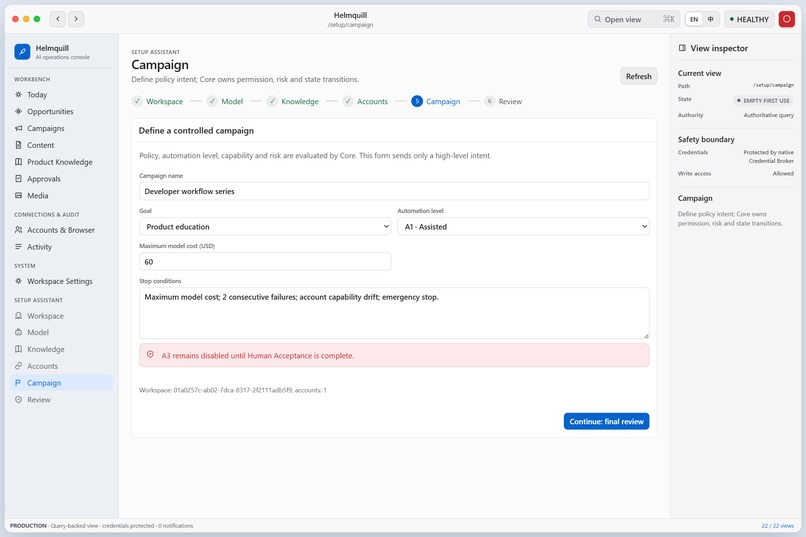Open the Goal dropdown Product education
Viewport: 806px width, 537px height.
point(265,227)
